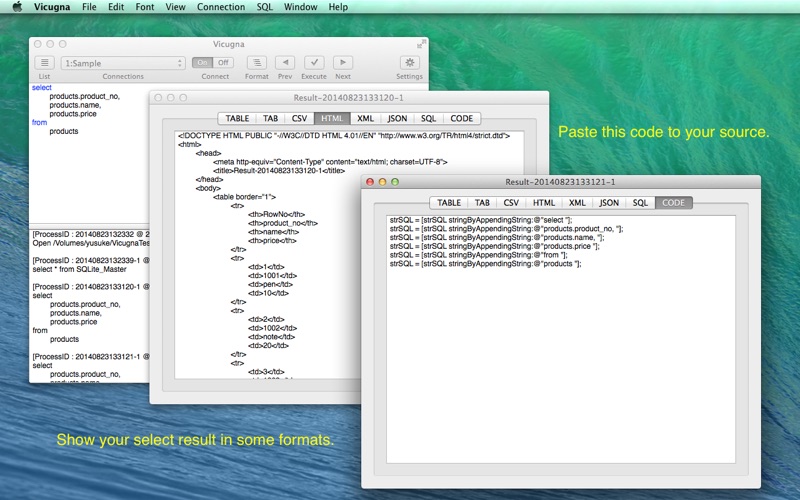The image size is (800, 500).
Task: Open the SQL menu
Action: coord(264,7)
